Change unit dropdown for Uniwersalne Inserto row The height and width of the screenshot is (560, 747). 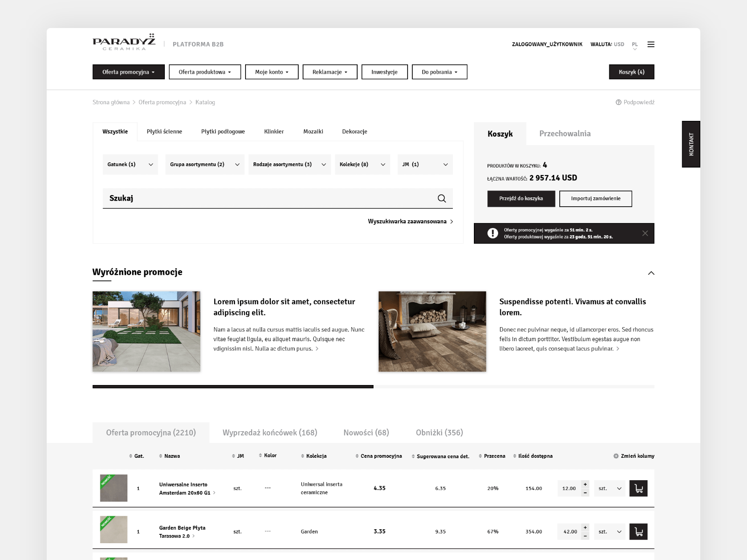pos(609,489)
